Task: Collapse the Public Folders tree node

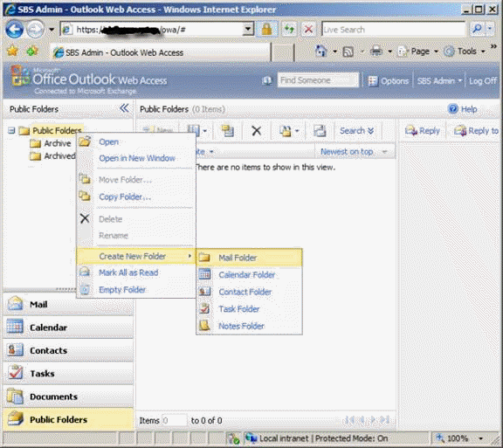Action: (11, 130)
